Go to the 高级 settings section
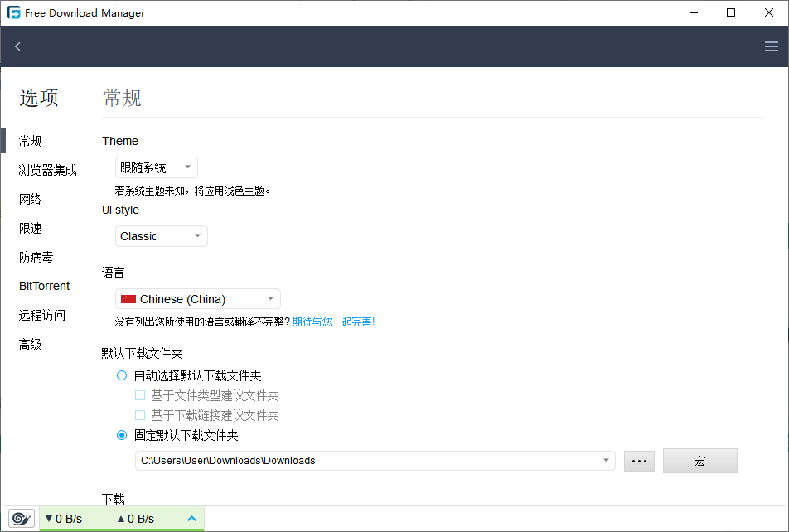 point(30,344)
